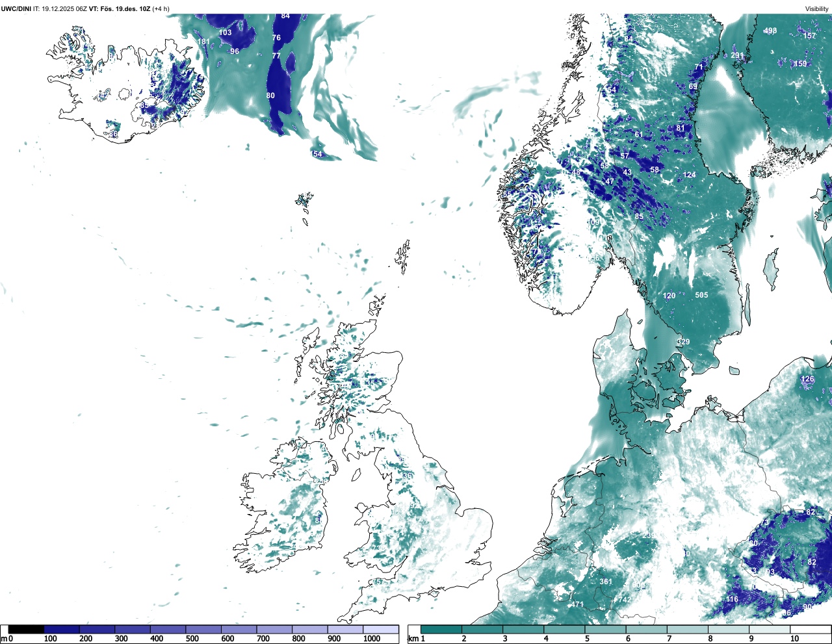Click the '498' value over Finland
Image resolution: width=832 pixels, height=644 pixels.
[x=770, y=31]
